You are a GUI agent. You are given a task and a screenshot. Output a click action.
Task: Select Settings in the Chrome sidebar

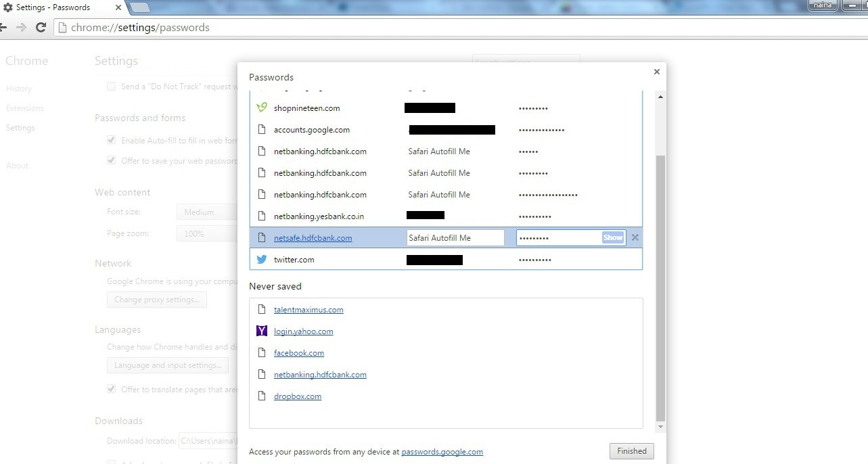pos(20,128)
